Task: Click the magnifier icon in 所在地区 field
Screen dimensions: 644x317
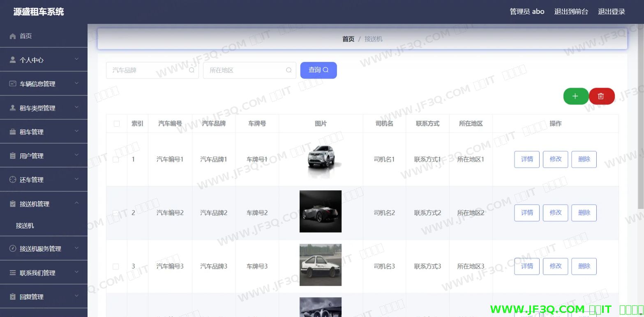Action: point(289,70)
